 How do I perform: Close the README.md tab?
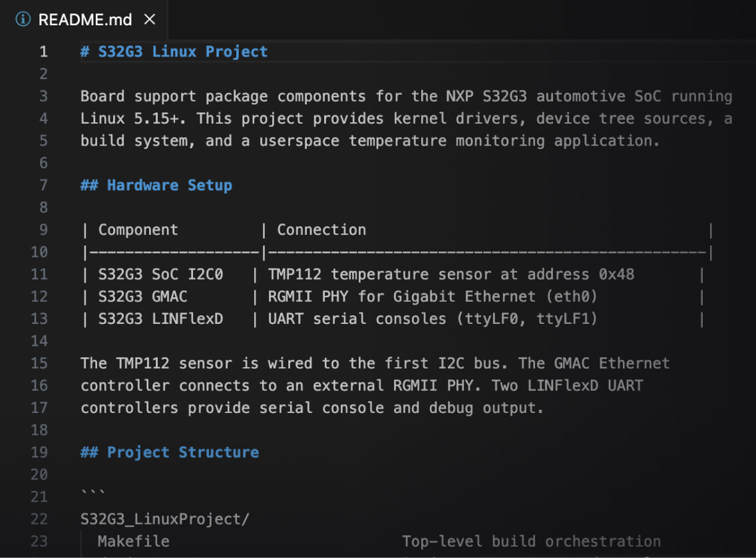(150, 19)
